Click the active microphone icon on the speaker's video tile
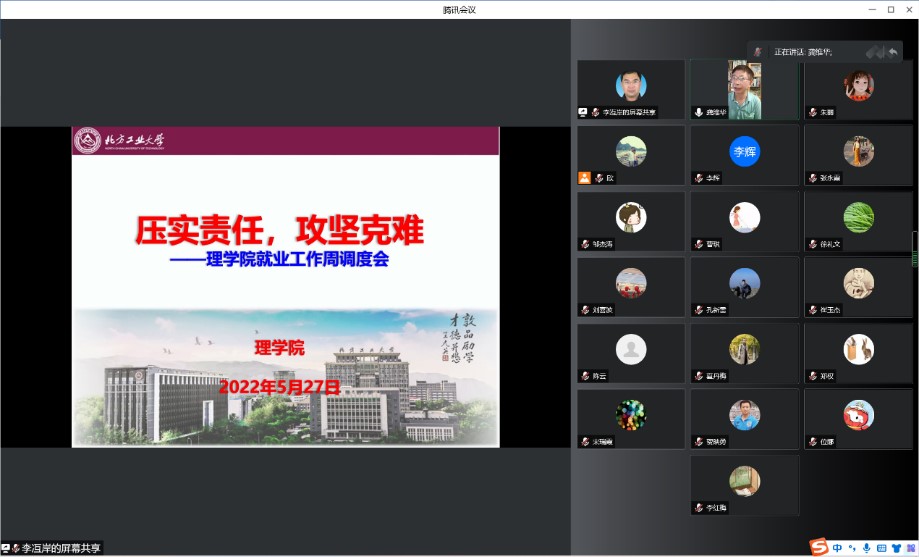Screen dimensions: 919x557 click(x=698, y=113)
